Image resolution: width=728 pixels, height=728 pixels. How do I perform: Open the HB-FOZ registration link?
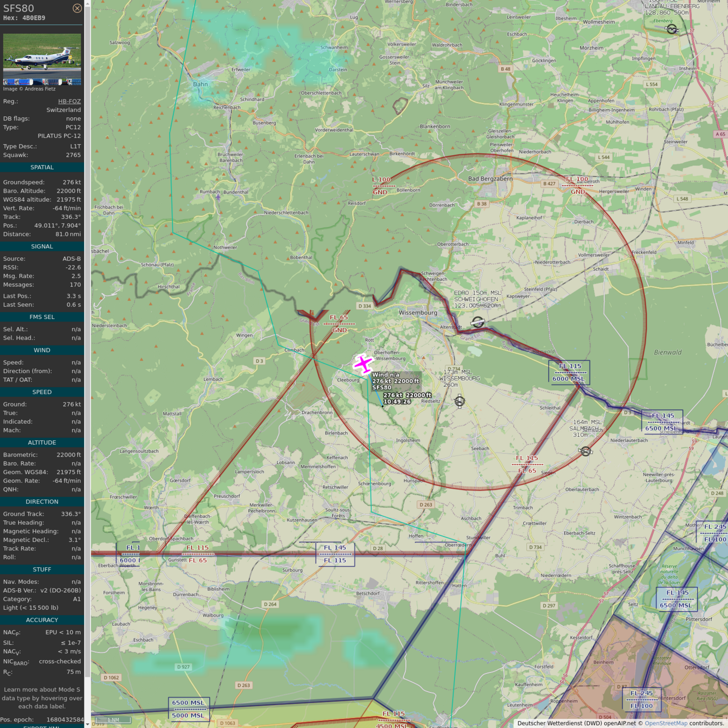click(x=69, y=101)
